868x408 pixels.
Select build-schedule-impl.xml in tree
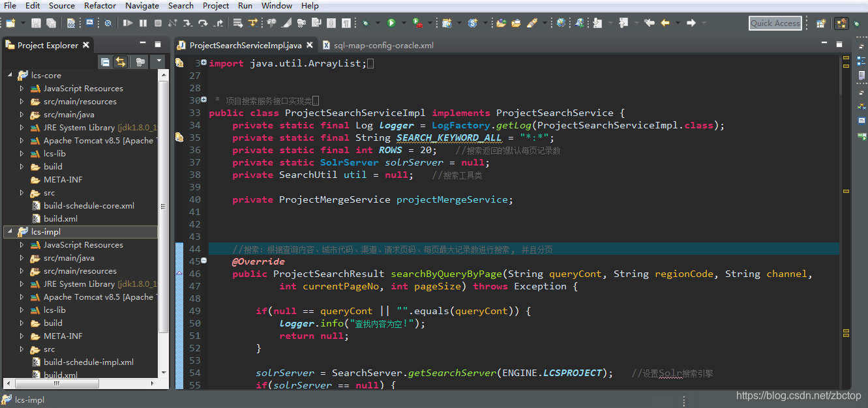pyautogui.click(x=89, y=362)
